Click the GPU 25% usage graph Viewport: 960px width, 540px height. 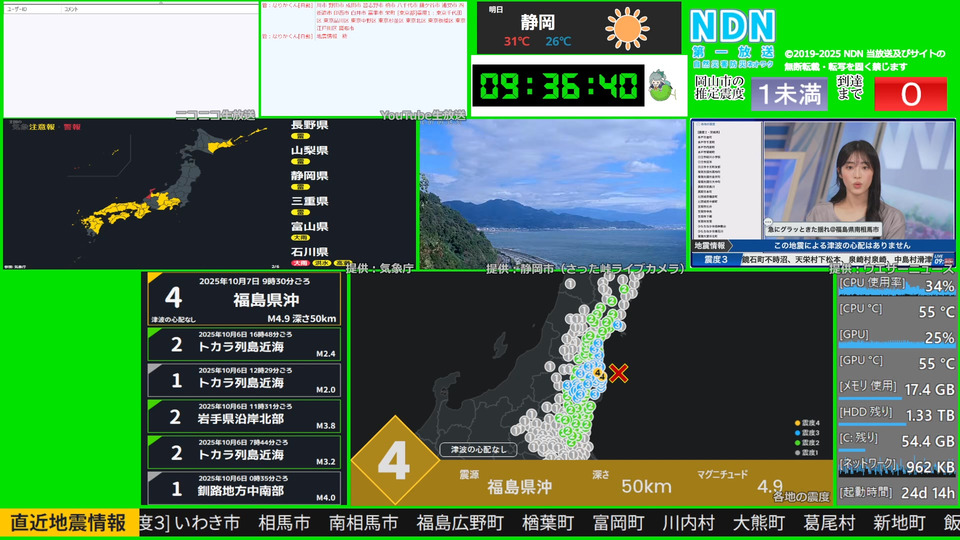tap(896, 338)
